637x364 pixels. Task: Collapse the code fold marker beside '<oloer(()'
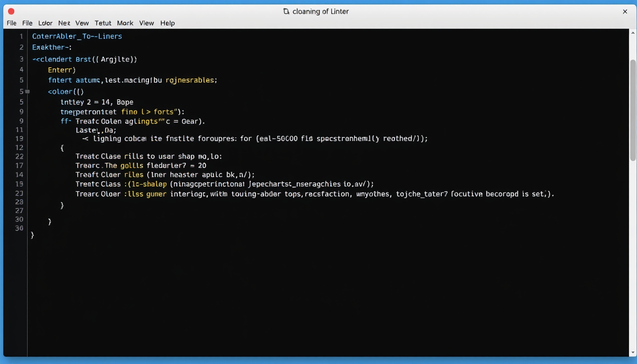coord(27,91)
